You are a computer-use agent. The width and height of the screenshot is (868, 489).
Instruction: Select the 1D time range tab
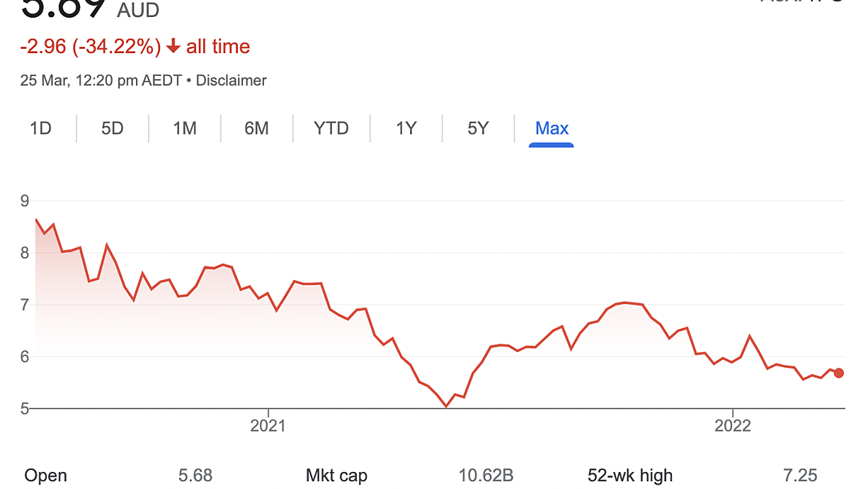tap(40, 128)
